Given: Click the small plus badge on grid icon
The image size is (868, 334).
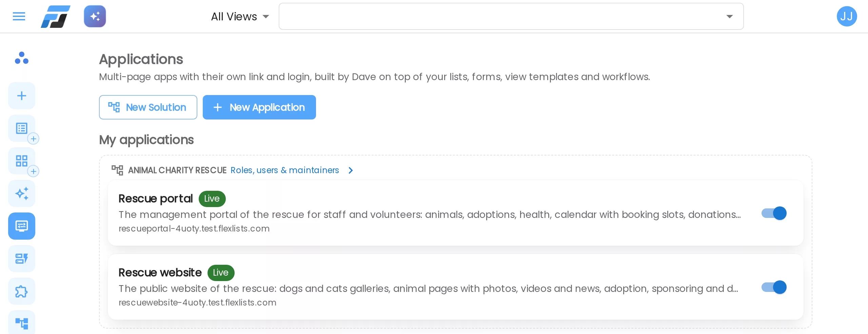Looking at the screenshot, I should [x=33, y=171].
